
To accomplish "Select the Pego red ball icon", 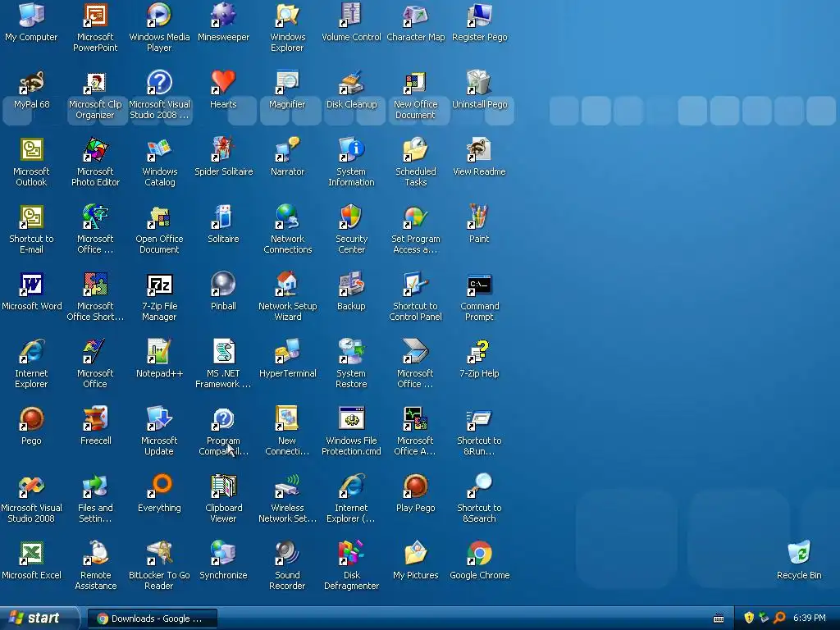I will click(x=32, y=418).
